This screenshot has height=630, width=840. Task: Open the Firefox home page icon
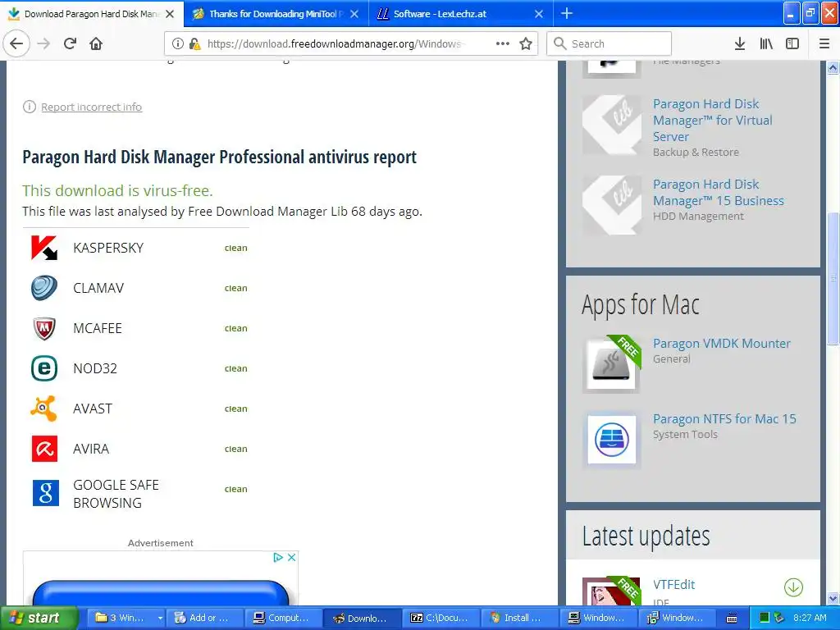click(x=96, y=43)
